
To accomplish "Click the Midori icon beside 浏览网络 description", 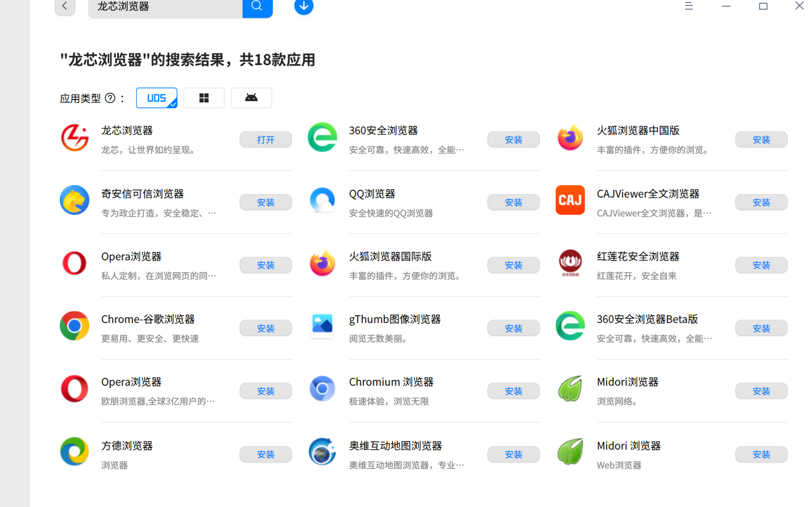I will click(x=571, y=389).
